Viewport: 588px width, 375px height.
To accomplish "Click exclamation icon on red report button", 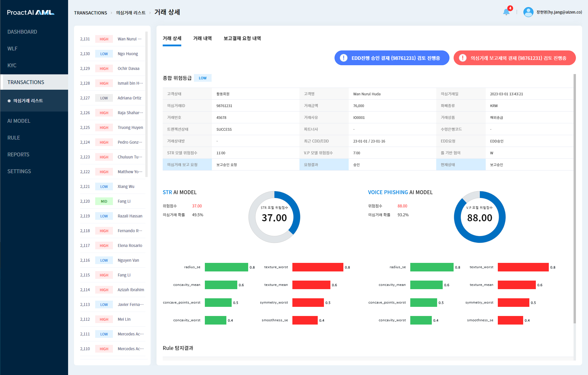I will point(462,58).
